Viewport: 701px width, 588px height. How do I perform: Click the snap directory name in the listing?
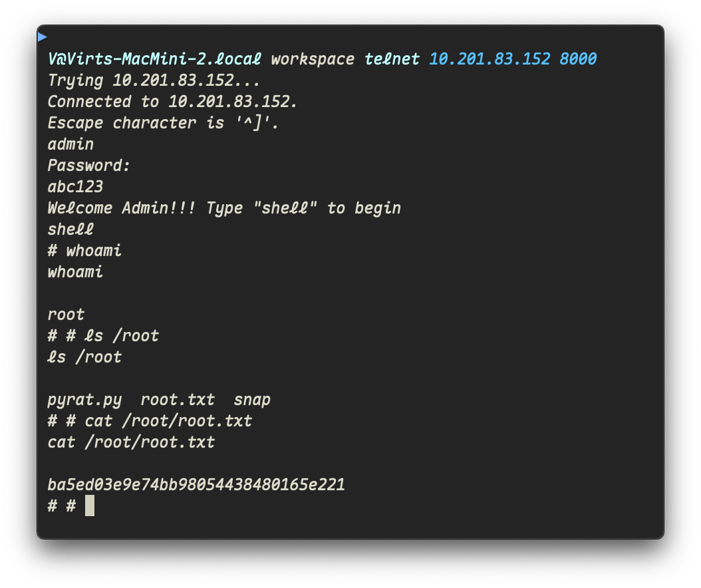[x=252, y=400]
